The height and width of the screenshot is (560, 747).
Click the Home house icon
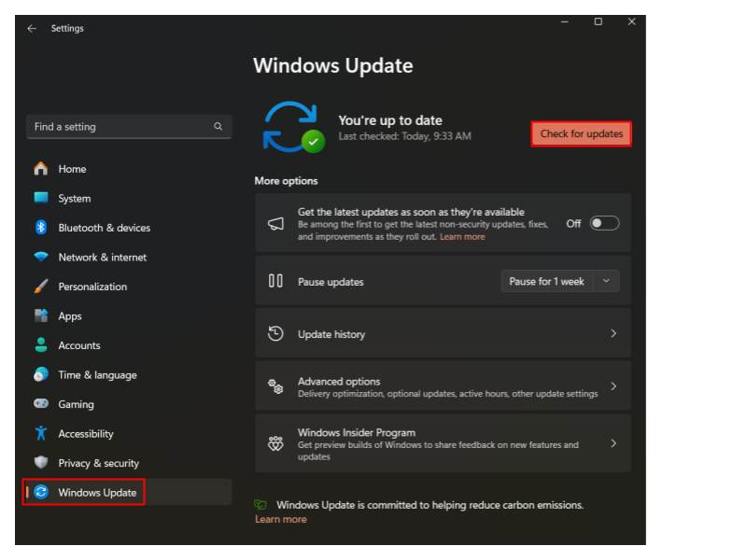(41, 169)
